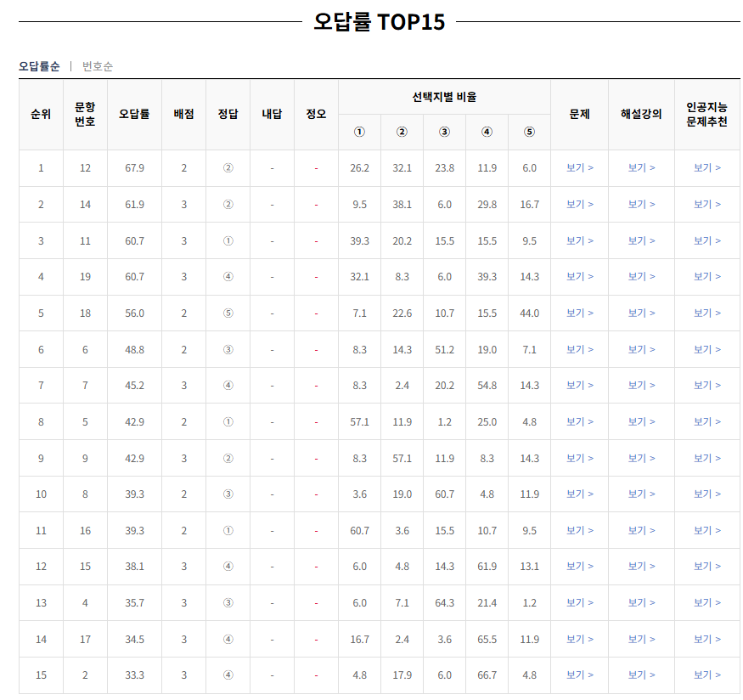
Task: Open 해설강의 보기 link for question 14
Action: click(641, 204)
